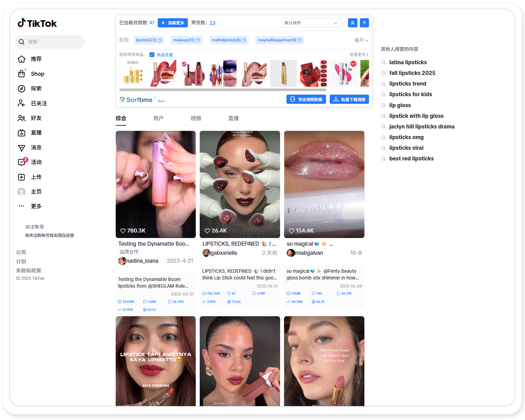Click the blue back-to-top double-arrow icon

click(352, 22)
